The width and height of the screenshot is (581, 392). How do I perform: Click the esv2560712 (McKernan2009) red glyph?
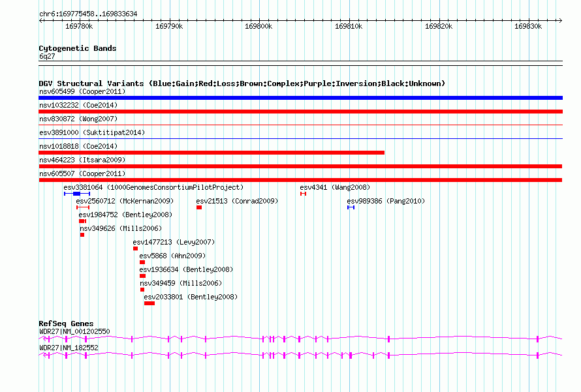[83, 207]
